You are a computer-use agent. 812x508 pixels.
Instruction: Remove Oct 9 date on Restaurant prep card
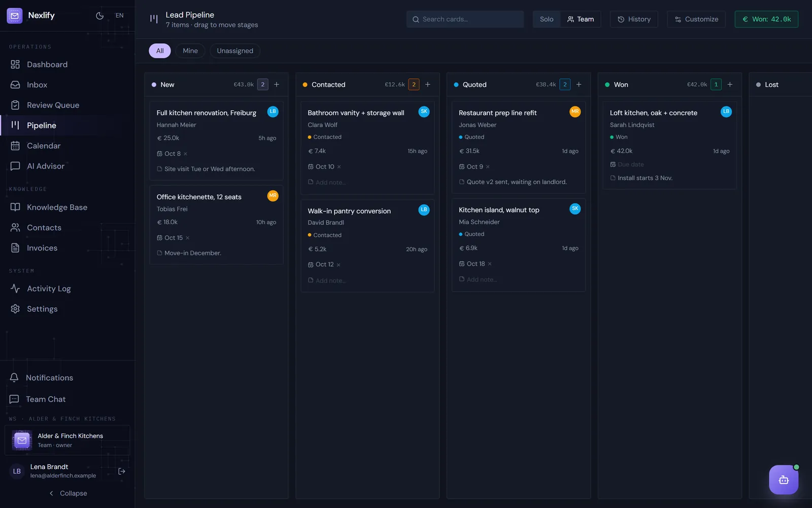tap(488, 167)
